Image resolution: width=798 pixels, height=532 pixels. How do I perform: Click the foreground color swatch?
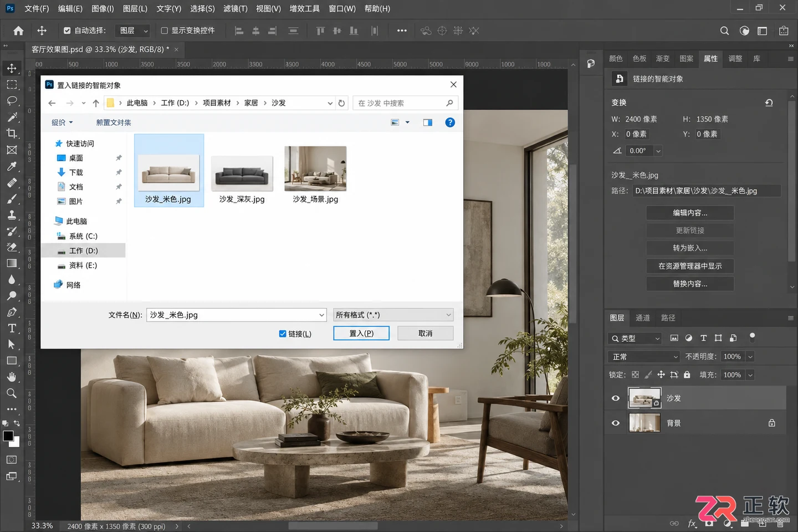pyautogui.click(x=8, y=436)
